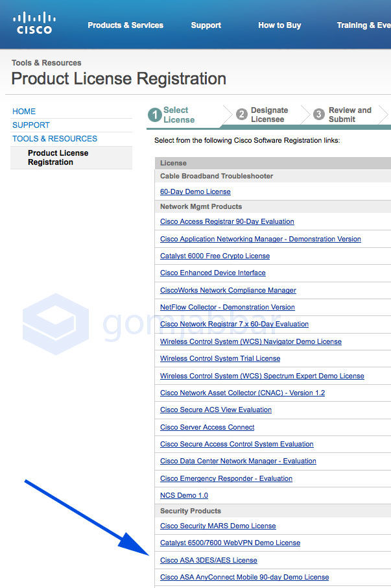Open WCS Navigator Demo License link
This screenshot has width=391, height=588.
pos(251,341)
